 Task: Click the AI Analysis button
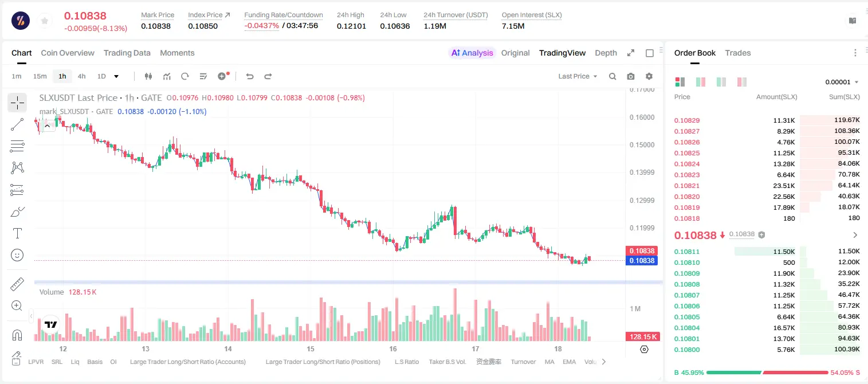coord(472,53)
